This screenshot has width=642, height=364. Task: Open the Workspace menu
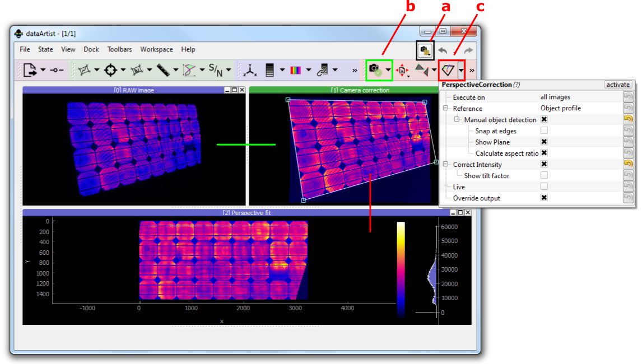click(156, 49)
